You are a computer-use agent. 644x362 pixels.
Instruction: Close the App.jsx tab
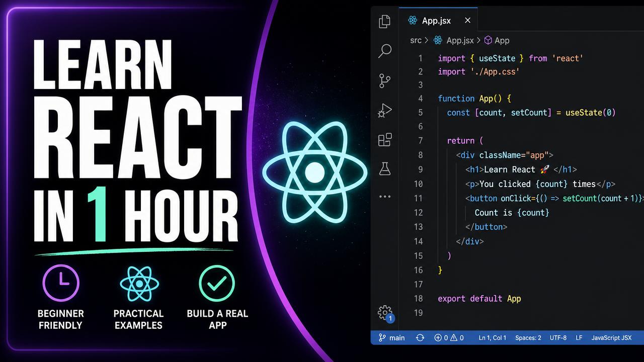coord(467,21)
